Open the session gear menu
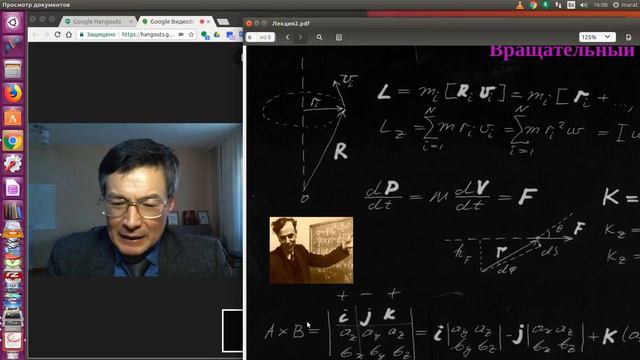The height and width of the screenshot is (360, 640). 616,5
